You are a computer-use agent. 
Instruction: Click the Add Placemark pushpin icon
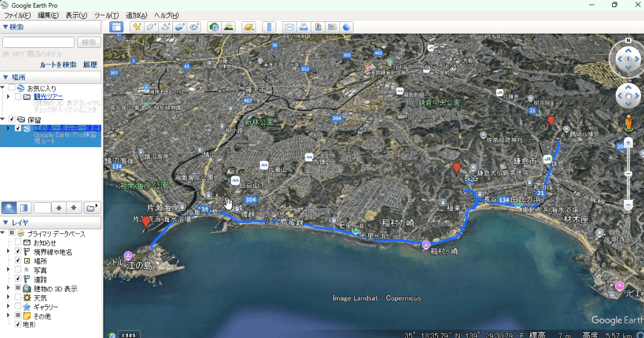click(x=137, y=27)
